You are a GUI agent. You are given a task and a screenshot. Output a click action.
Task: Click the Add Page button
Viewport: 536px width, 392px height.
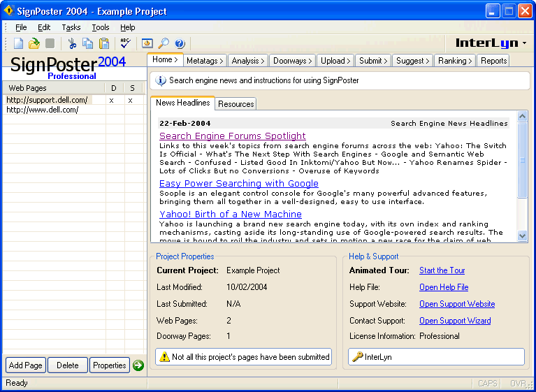(x=26, y=365)
